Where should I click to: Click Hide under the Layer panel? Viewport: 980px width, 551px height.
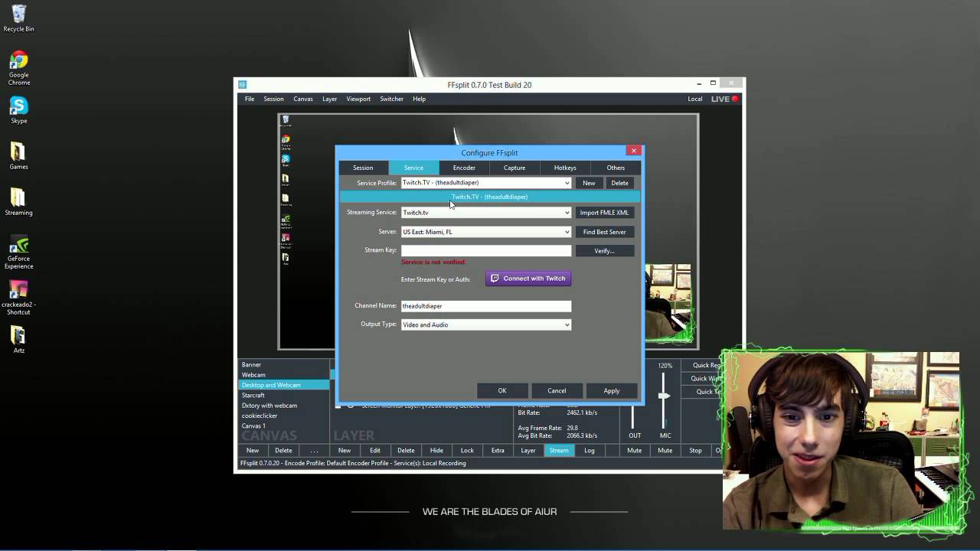[436, 450]
